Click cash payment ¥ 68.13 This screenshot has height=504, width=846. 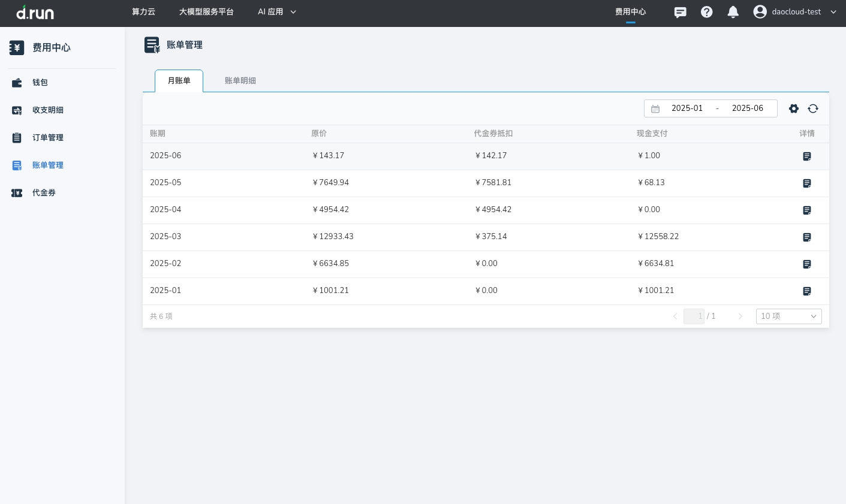[651, 183]
